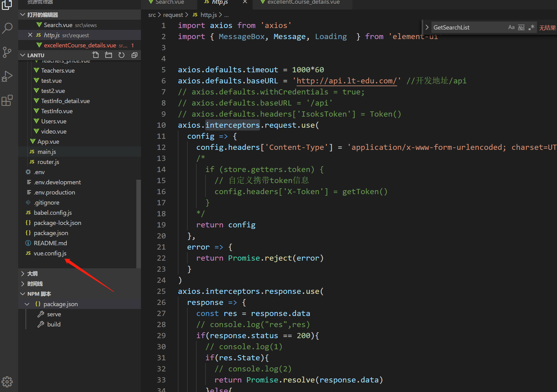Click 'return config' on line 19
This screenshot has width=557, height=392.
click(x=226, y=225)
